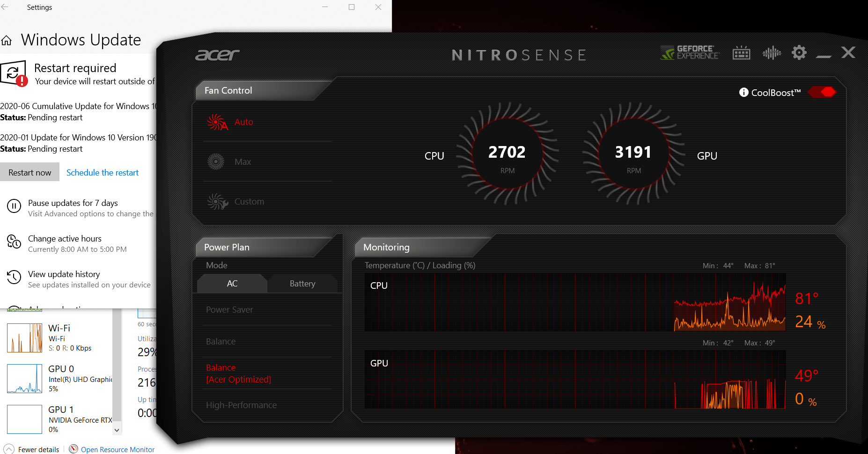Click the Wi-Fi usage graph thumbnail
The image size is (868, 454).
tap(25, 338)
